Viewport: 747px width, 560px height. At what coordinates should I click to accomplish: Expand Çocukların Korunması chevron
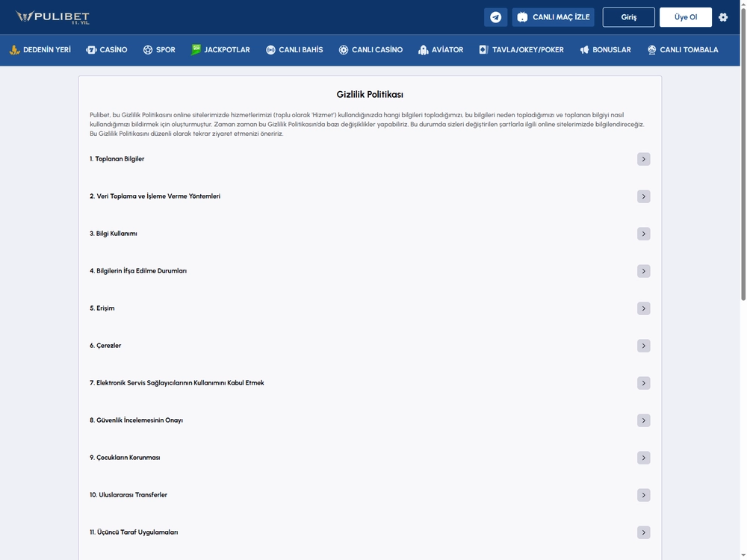point(644,458)
